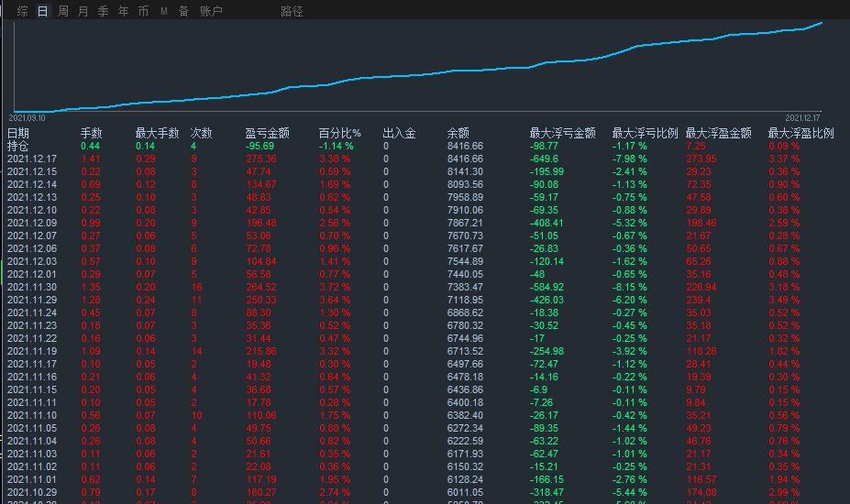This screenshot has height=504, width=850.
Task: Click the blue equity curve line
Action: [x=417, y=75]
